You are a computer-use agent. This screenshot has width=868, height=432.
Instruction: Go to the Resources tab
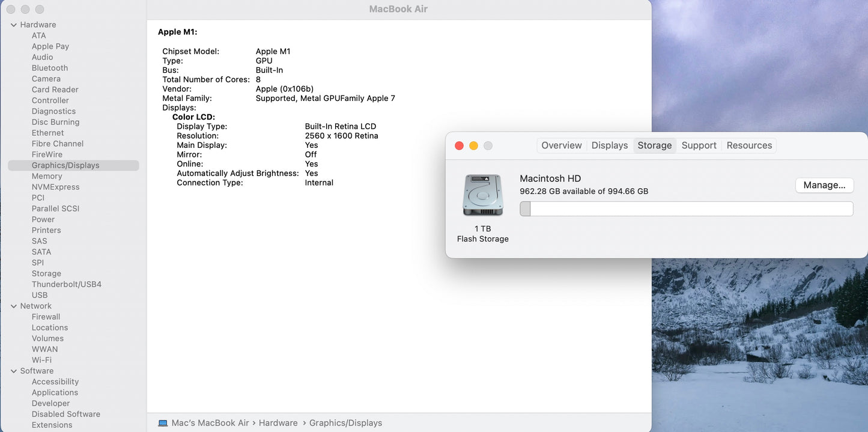pyautogui.click(x=749, y=145)
